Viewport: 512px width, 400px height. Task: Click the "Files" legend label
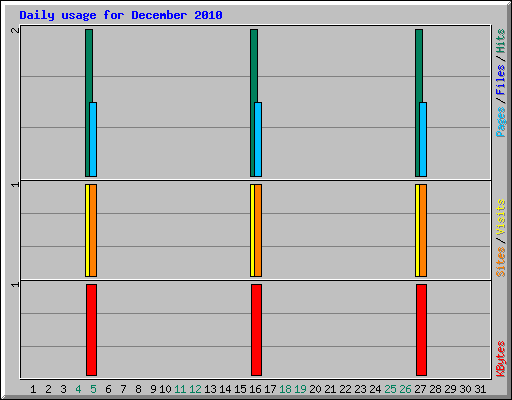[501, 79]
